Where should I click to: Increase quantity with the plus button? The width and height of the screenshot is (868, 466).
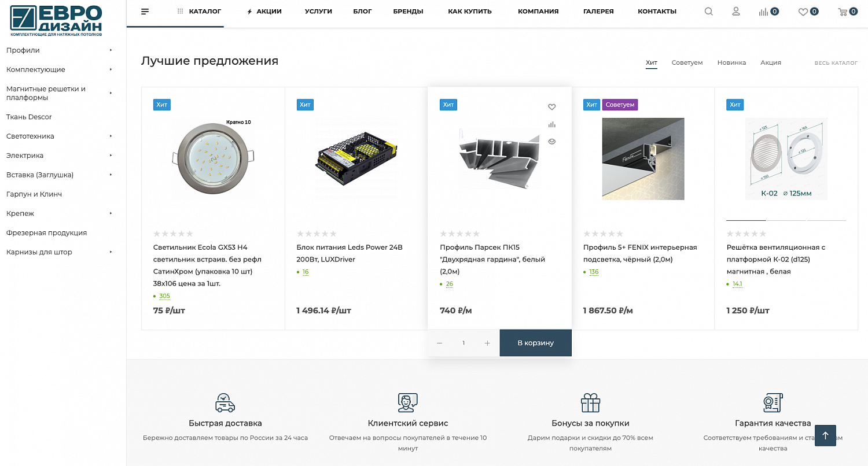(487, 343)
